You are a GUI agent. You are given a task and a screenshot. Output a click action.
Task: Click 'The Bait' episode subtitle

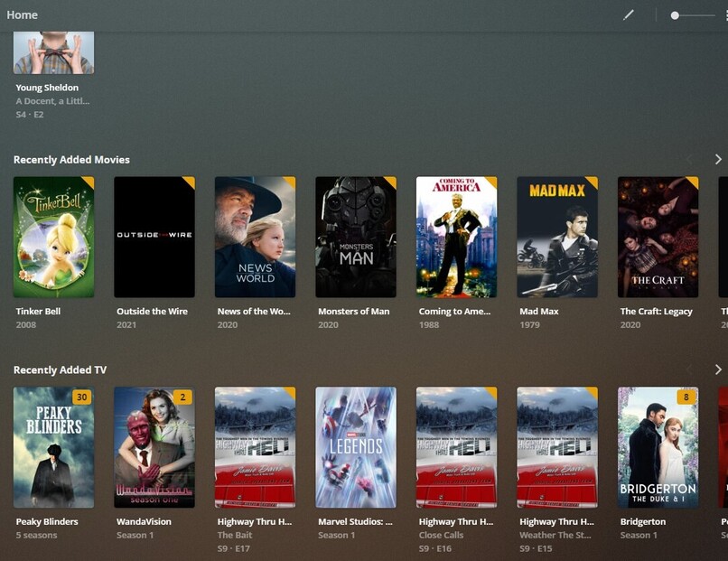tap(235, 535)
